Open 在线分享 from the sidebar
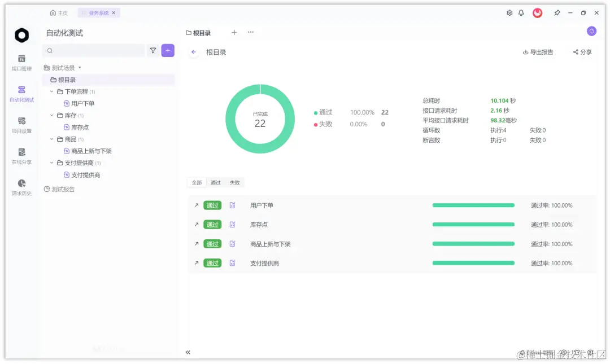This screenshot has width=610, height=364. pyautogui.click(x=21, y=157)
